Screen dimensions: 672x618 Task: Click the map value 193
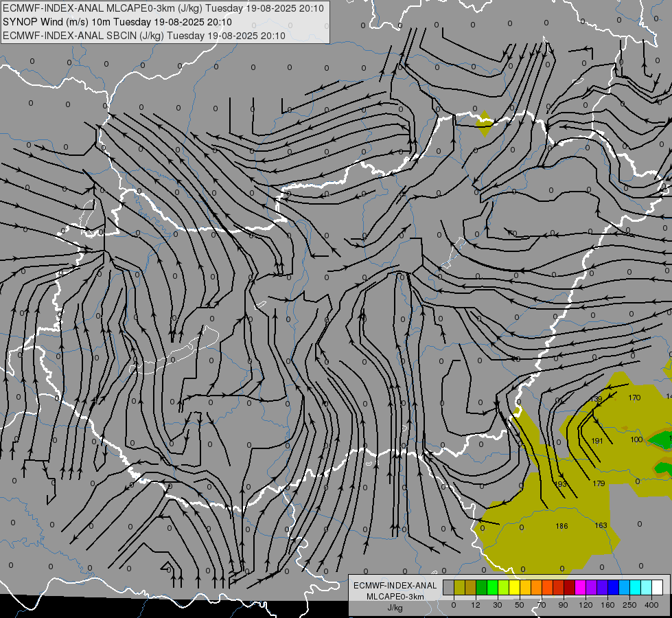(x=561, y=484)
